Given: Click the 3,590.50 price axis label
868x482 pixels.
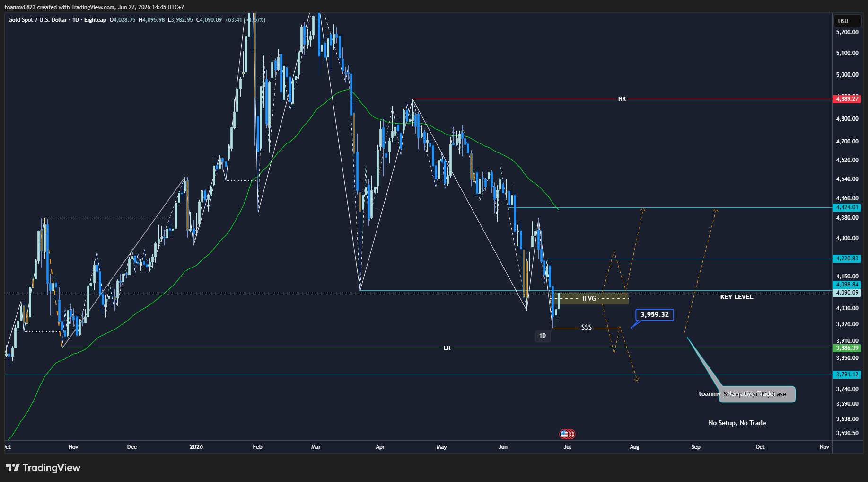Looking at the screenshot, I should tap(847, 433).
